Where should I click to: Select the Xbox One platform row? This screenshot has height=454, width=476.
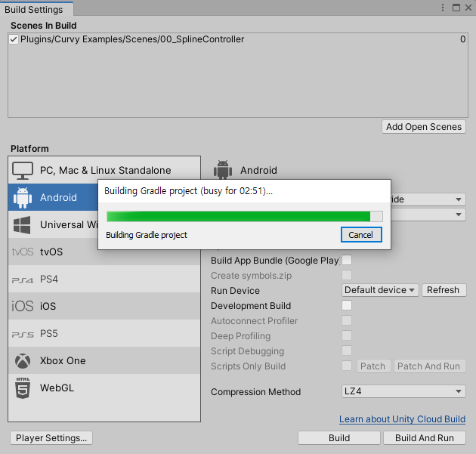pos(104,360)
